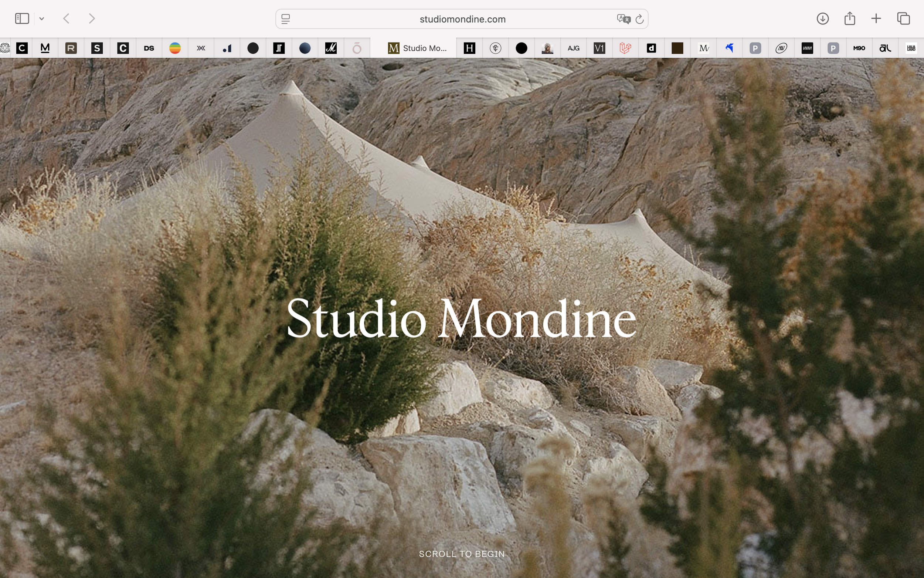Switch to the rainbow circle favicon tab

coord(175,48)
